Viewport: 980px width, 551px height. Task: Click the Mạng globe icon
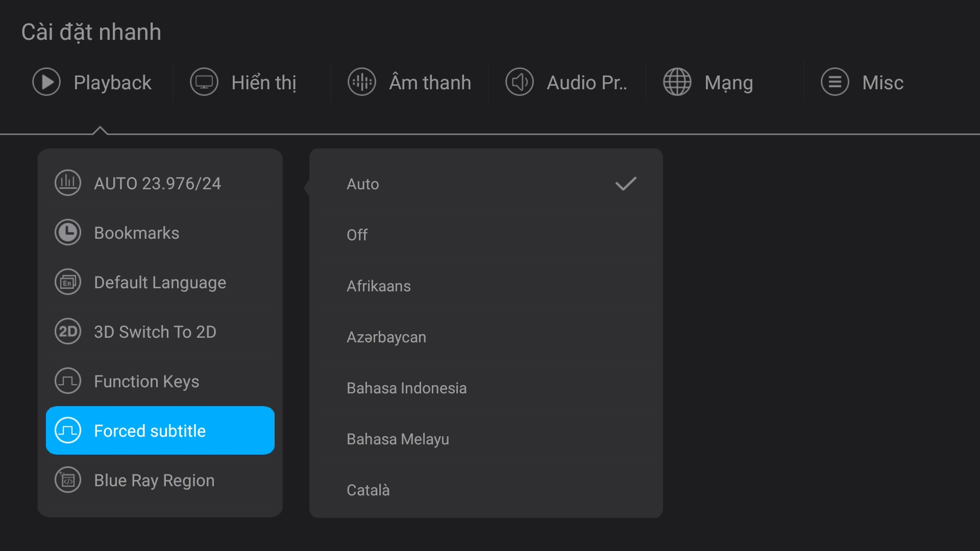click(677, 82)
